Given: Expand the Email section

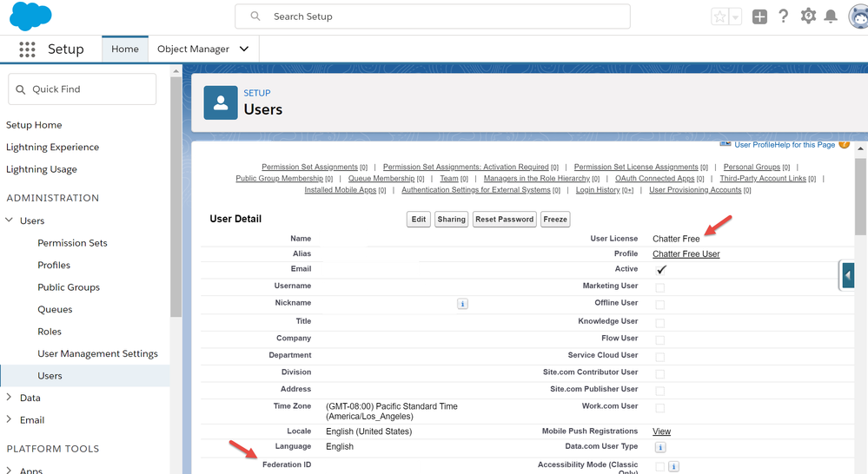Looking at the screenshot, I should pyautogui.click(x=9, y=419).
